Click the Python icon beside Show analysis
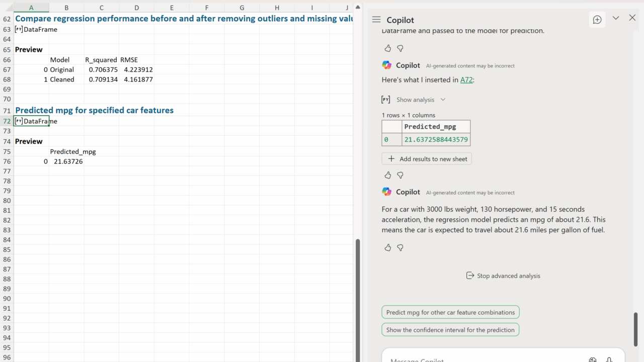 coord(386,100)
